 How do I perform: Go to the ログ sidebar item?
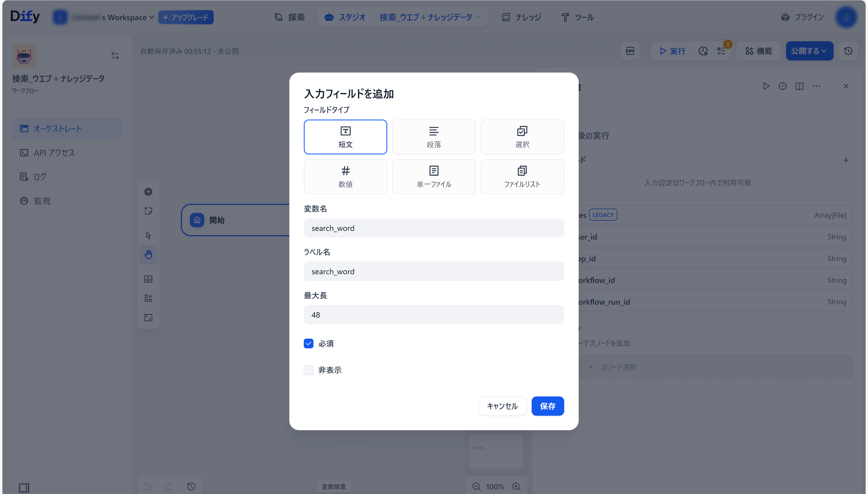[40, 177]
